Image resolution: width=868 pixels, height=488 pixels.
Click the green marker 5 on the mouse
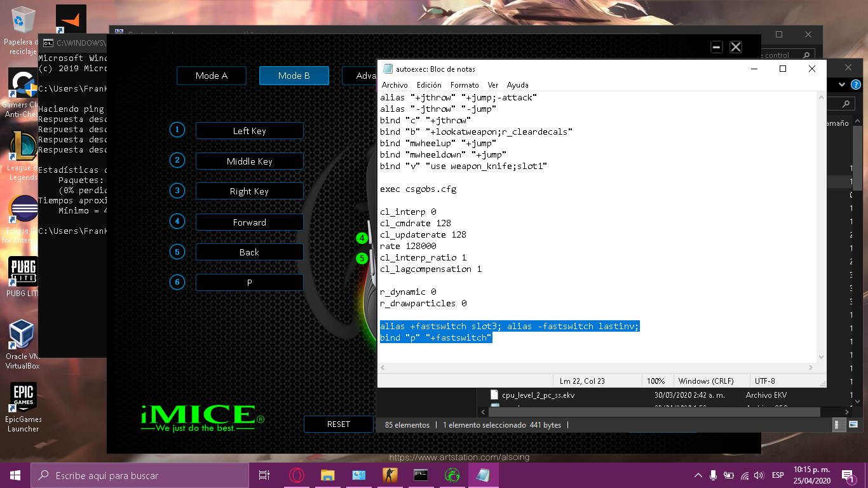point(362,259)
